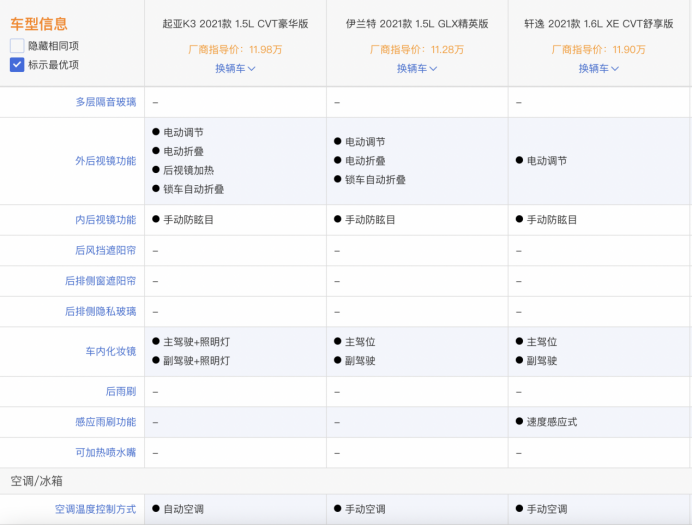The width and height of the screenshot is (693, 525).
Task: Select the 轩逸 2021款 1.6L XE CVT舒享版 title
Action: (599, 24)
